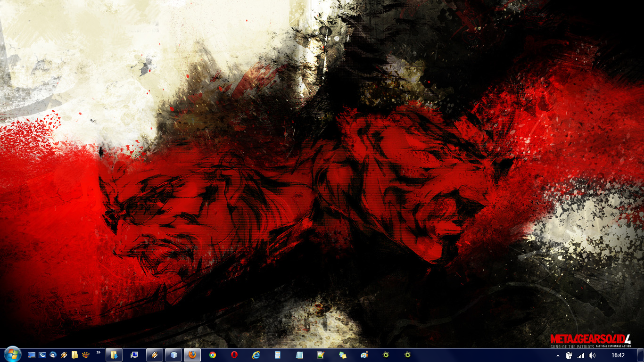Start Internet Explorer from the taskbar
644x362 pixels.
[256, 355]
